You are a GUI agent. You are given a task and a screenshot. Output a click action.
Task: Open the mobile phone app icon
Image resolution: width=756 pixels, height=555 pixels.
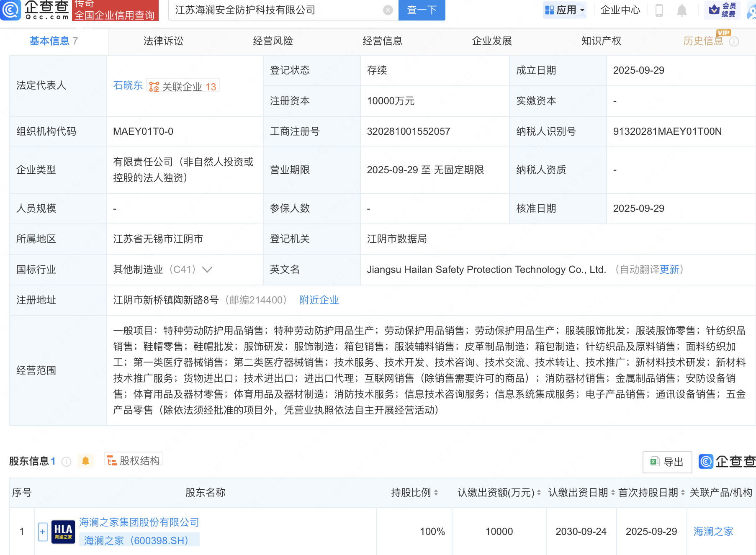[x=659, y=10]
